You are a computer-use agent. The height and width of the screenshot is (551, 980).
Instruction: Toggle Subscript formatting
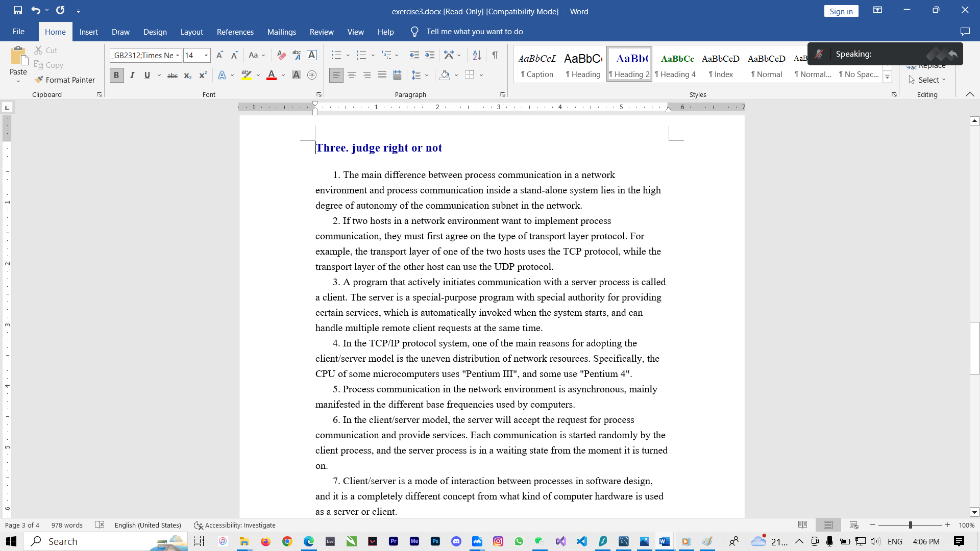click(188, 75)
